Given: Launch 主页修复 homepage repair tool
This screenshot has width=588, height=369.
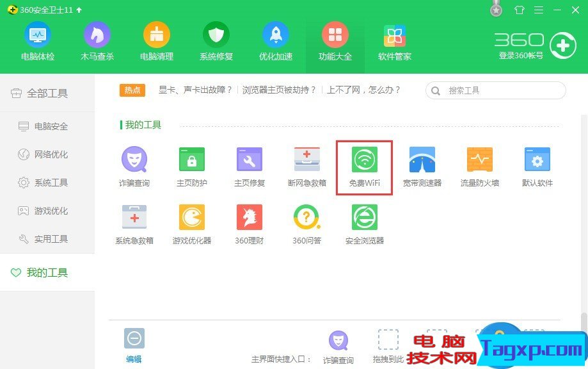Looking at the screenshot, I should 250,167.
